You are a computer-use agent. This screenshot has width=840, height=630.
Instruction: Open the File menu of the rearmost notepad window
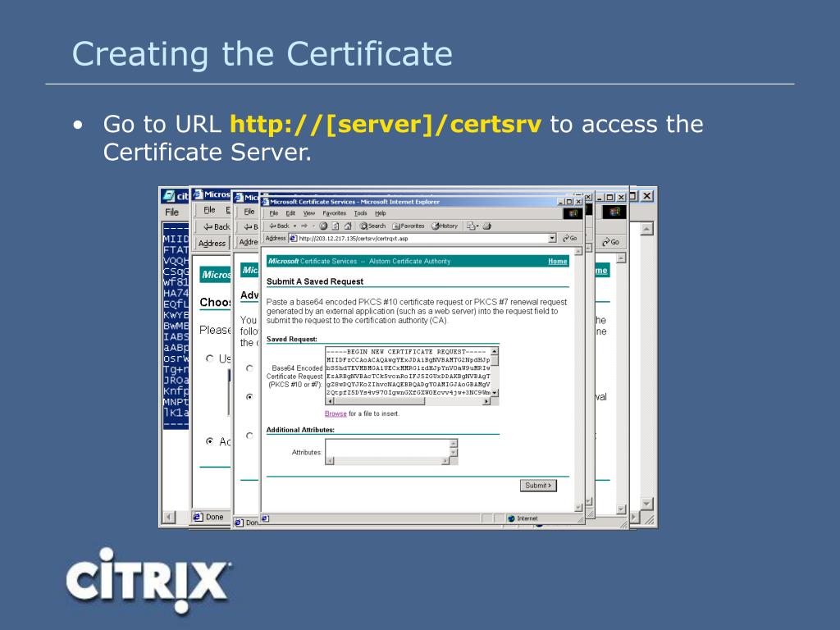[172, 212]
